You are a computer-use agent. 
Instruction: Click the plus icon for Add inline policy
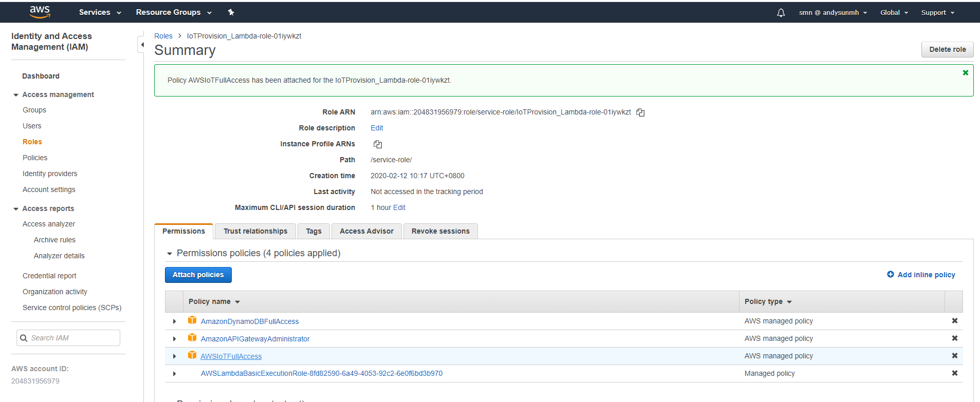coord(891,275)
